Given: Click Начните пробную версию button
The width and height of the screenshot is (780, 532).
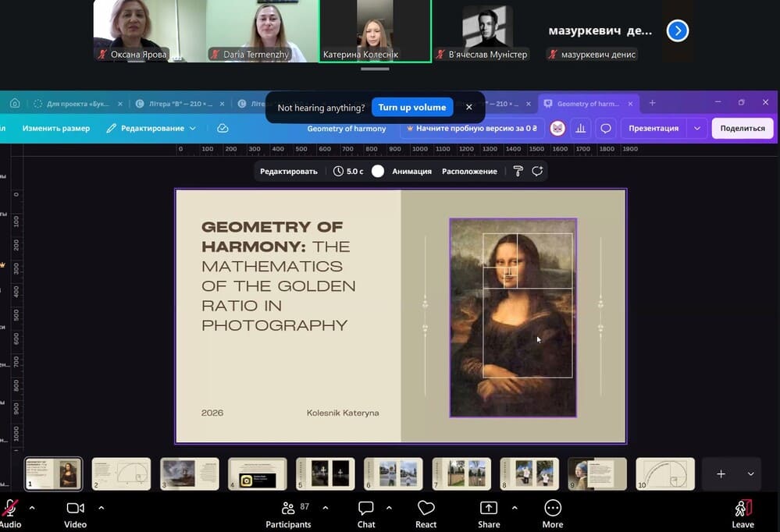Looking at the screenshot, I should pos(472,128).
